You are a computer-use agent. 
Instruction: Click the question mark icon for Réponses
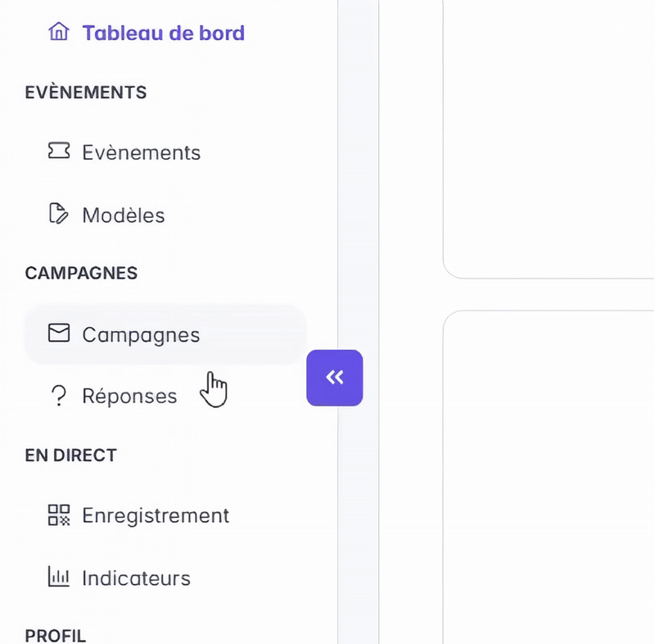point(59,397)
